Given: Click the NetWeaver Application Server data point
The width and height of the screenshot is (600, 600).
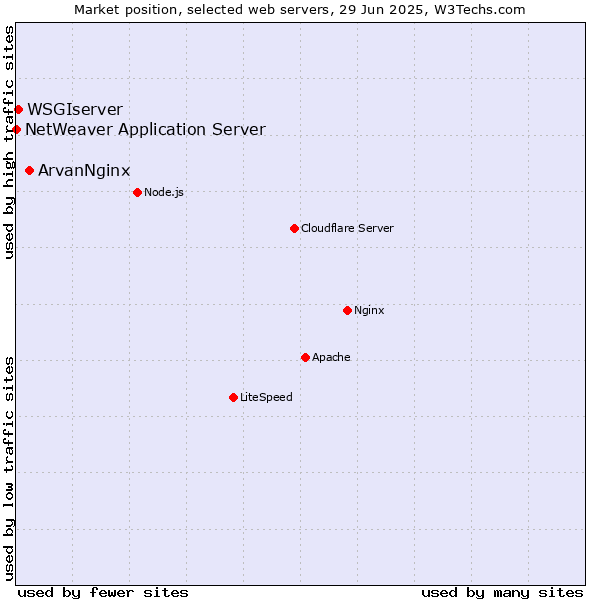Looking at the screenshot, I should tap(16, 130).
